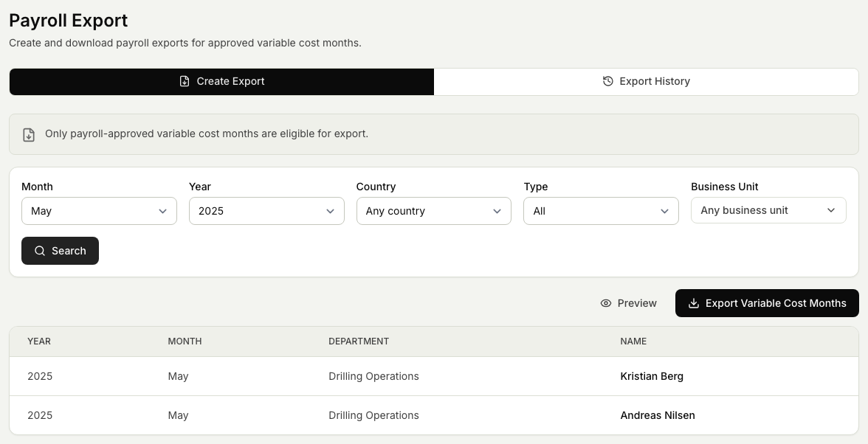Viewport: 868px width, 444px height.
Task: Click the Month field label
Action: tap(37, 187)
